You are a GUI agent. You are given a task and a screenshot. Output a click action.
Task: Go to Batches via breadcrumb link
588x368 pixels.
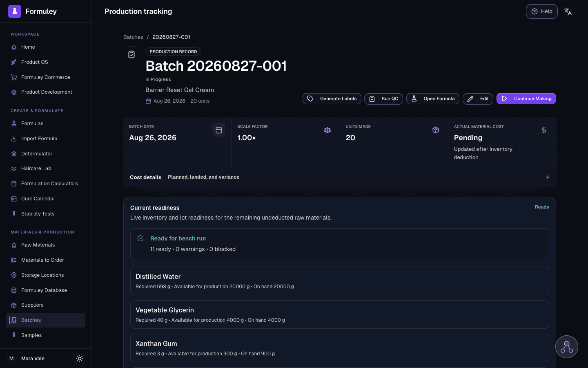point(133,37)
